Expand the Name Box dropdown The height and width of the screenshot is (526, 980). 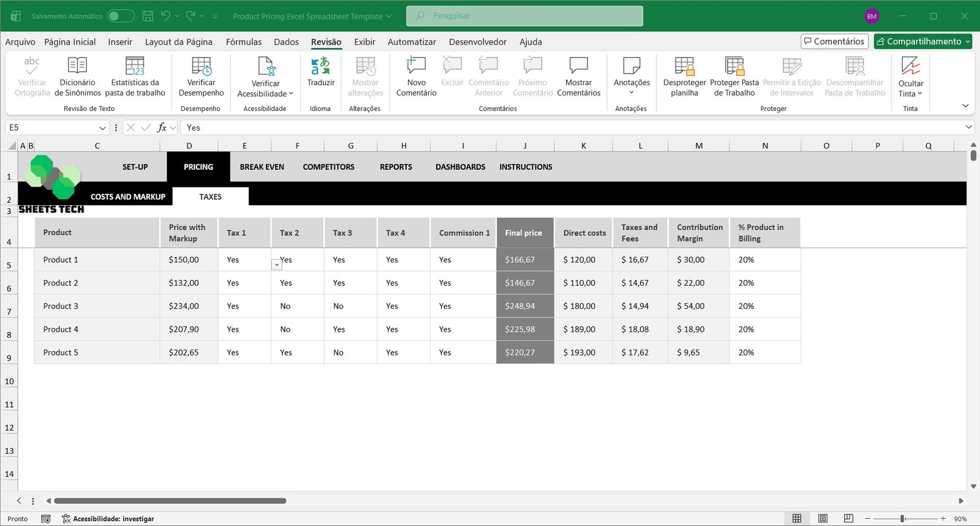(x=102, y=128)
